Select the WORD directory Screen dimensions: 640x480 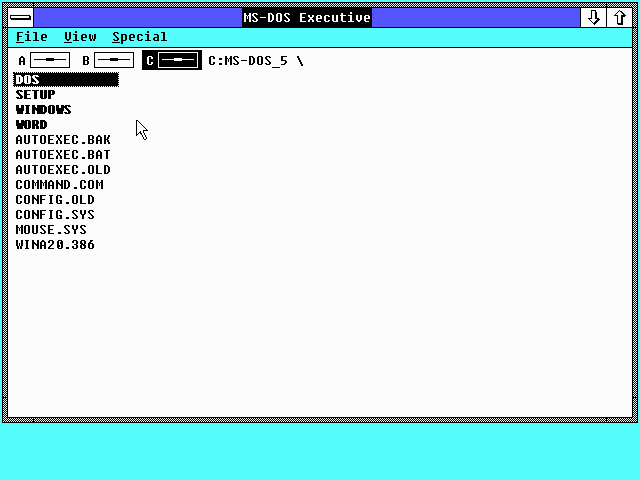click(x=31, y=124)
